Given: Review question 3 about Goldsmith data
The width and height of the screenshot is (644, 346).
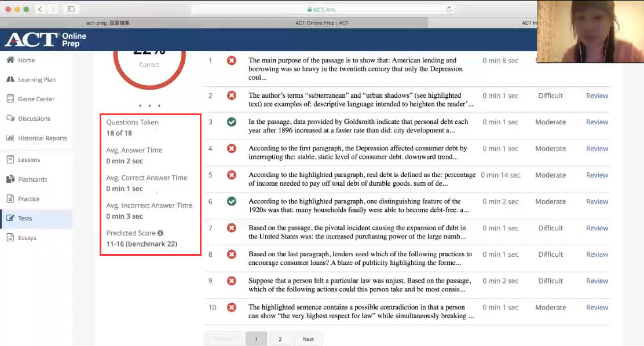Looking at the screenshot, I should click(597, 122).
